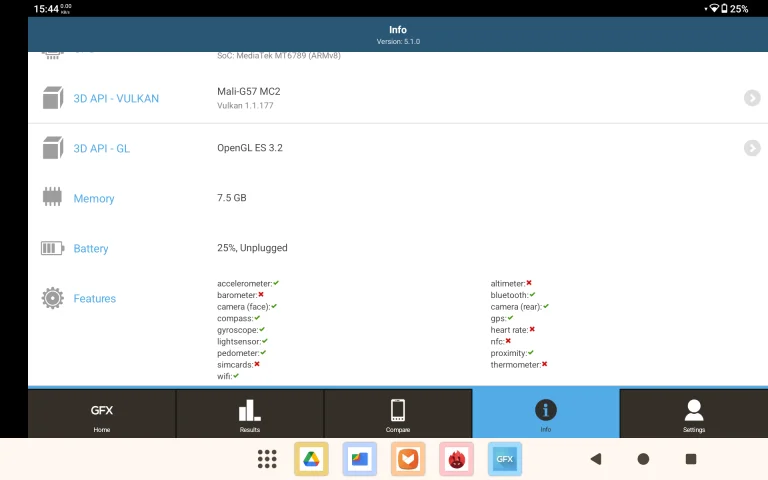
Task: Click the gps feature entry
Action: (x=502, y=318)
